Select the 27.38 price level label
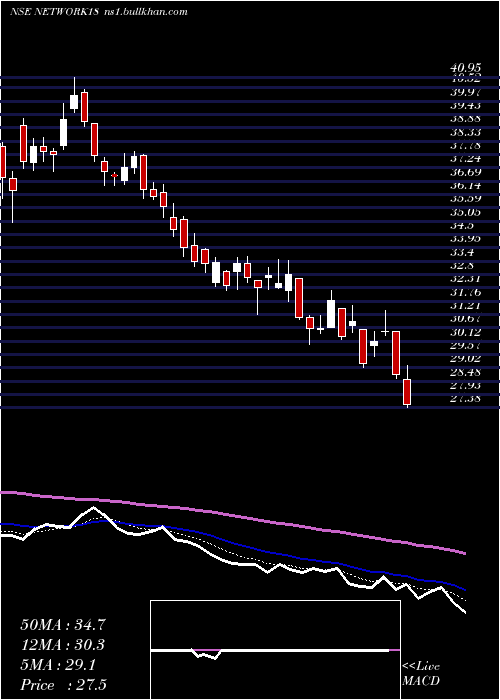Image resolution: width=500 pixels, height=700 pixels. [466, 398]
